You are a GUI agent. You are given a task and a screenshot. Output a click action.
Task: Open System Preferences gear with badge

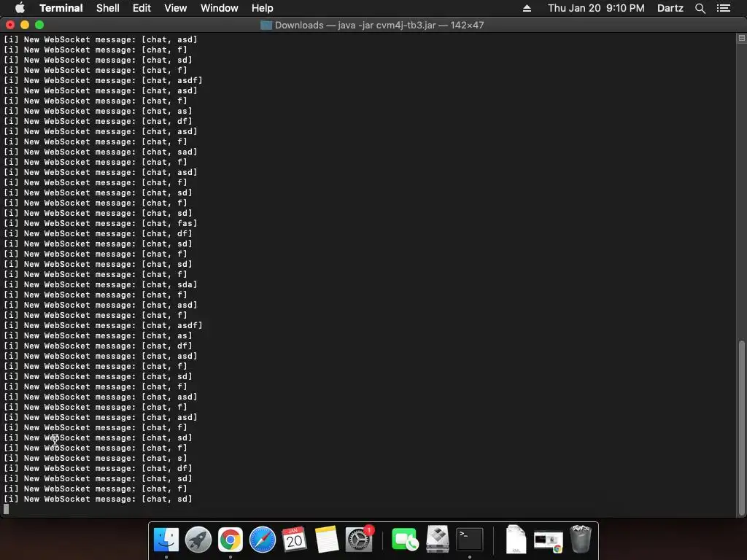tap(359, 540)
